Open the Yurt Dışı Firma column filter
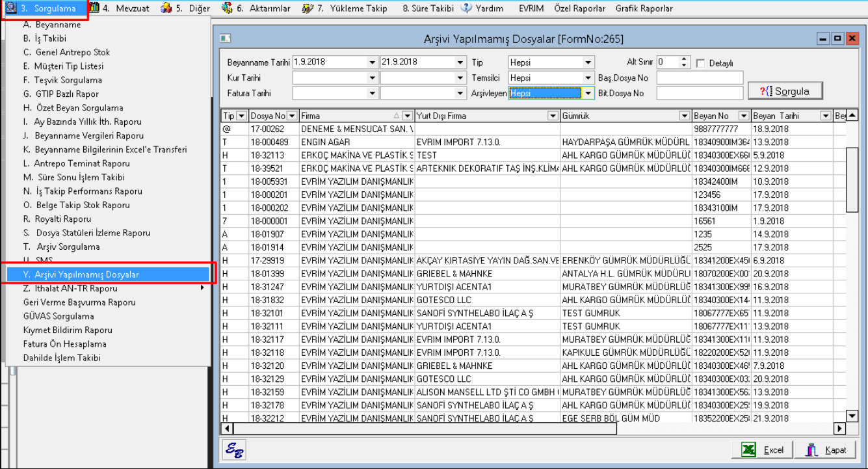The width and height of the screenshot is (868, 469). (553, 116)
